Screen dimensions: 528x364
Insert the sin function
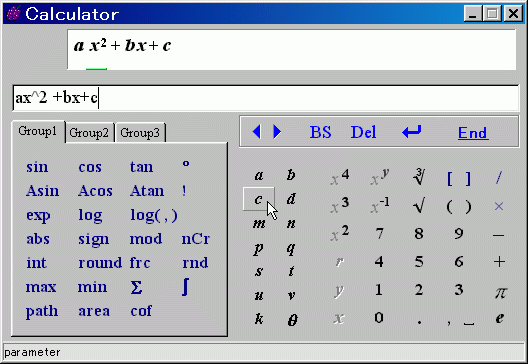[37, 167]
